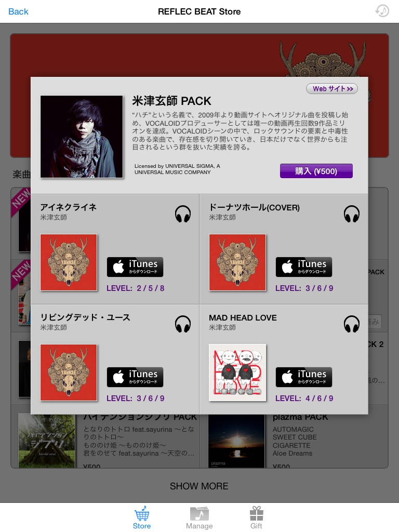
Task: Tap iTunes download badge for リビングデッド・ユース
Action: tap(135, 377)
